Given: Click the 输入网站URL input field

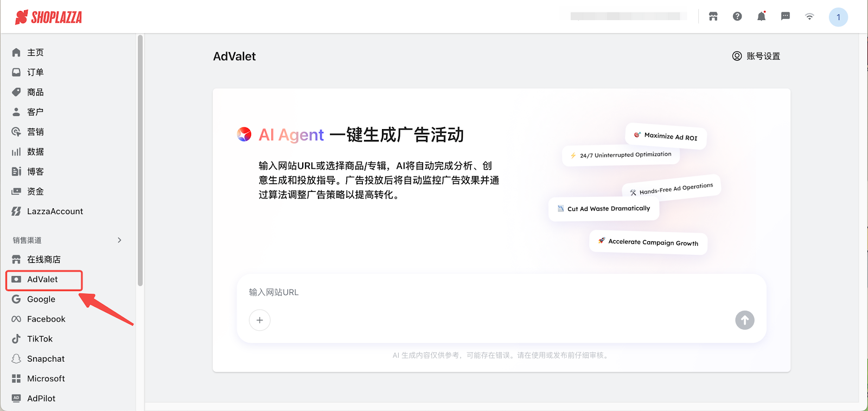Looking at the screenshot, I should click(x=488, y=293).
